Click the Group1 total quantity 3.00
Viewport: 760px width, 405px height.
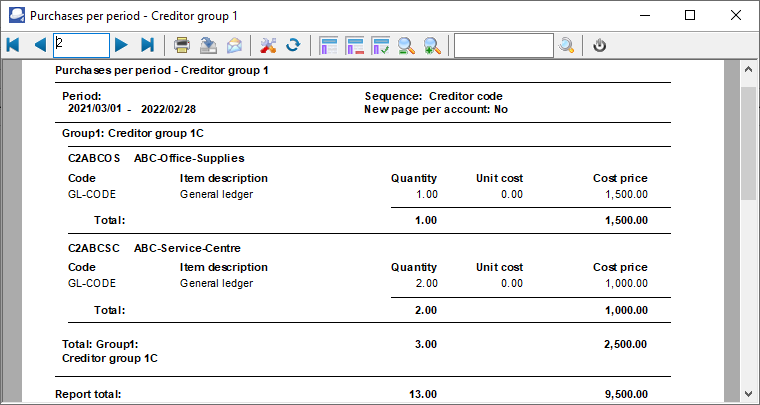coord(426,344)
